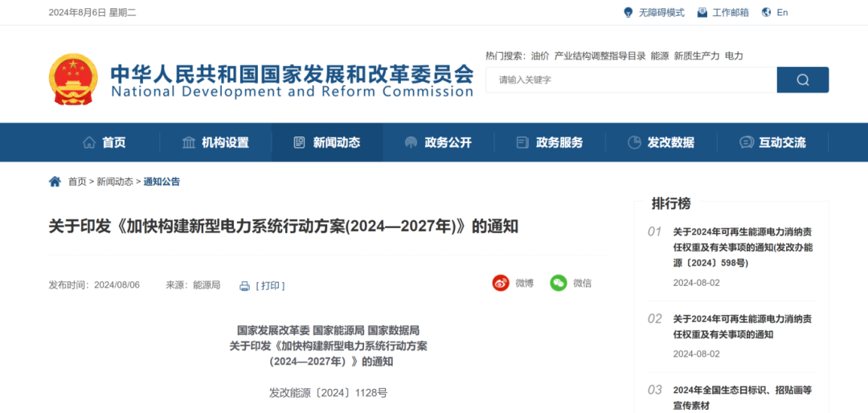
Task: Click hot search term 油价
Action: [540, 56]
